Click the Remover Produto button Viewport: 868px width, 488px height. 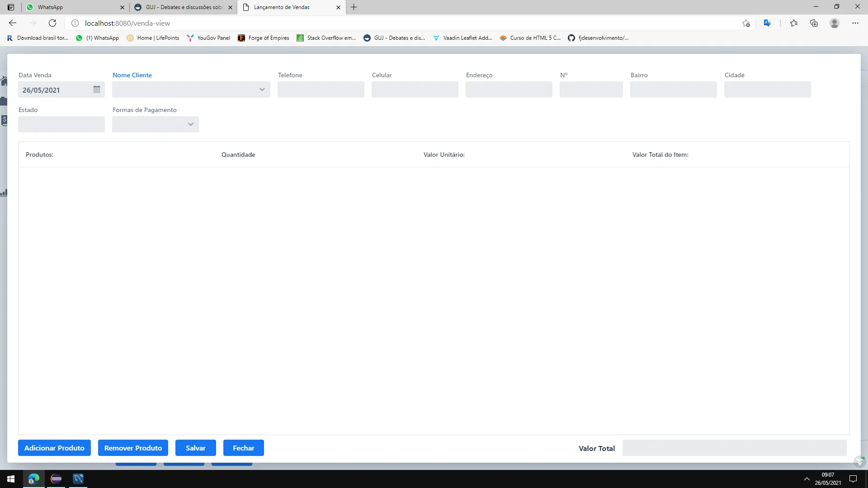pyautogui.click(x=133, y=448)
